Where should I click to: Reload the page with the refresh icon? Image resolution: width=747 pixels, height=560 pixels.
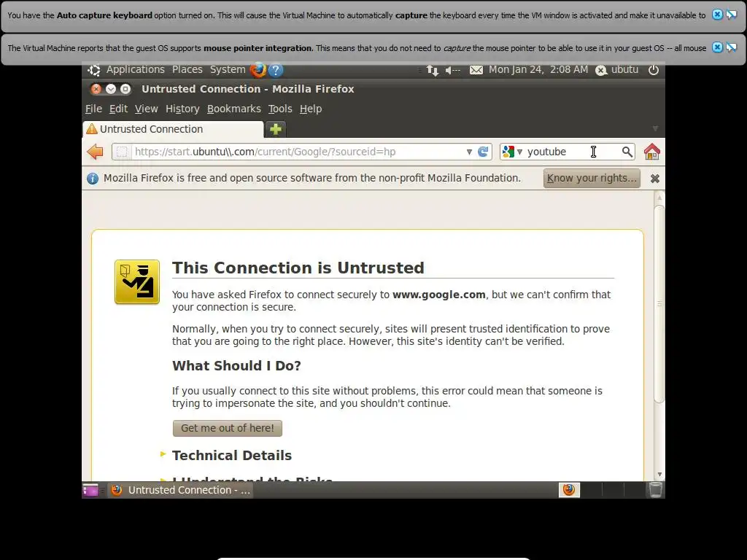483,152
